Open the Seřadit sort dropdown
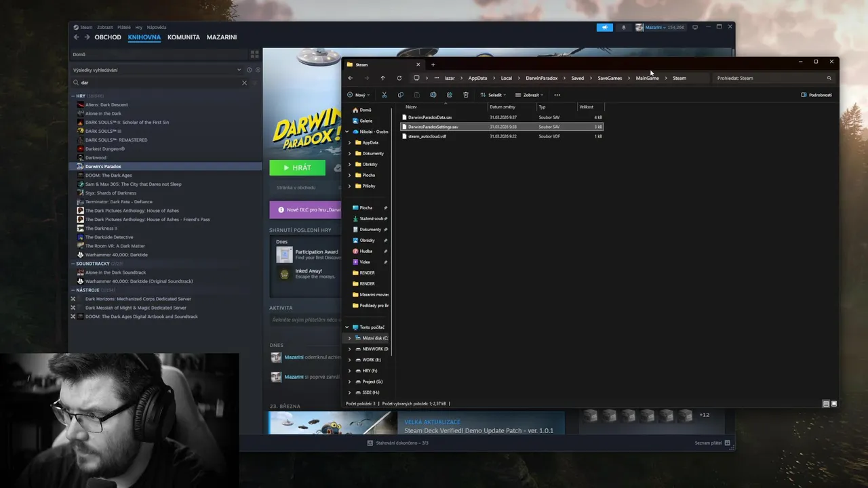Image resolution: width=868 pixels, height=488 pixels. (x=493, y=95)
